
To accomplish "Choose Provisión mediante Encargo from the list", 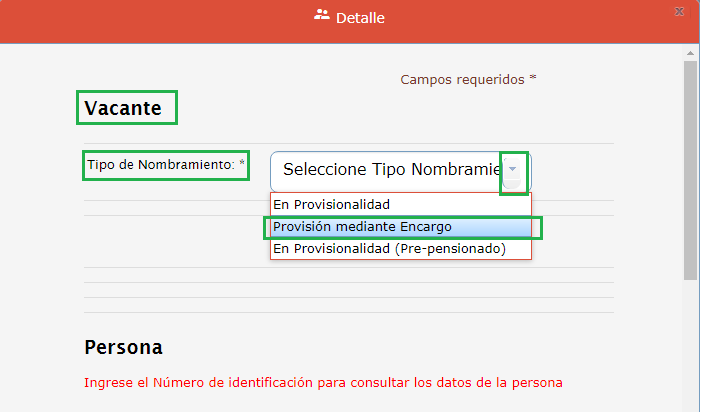I will pyautogui.click(x=362, y=227).
